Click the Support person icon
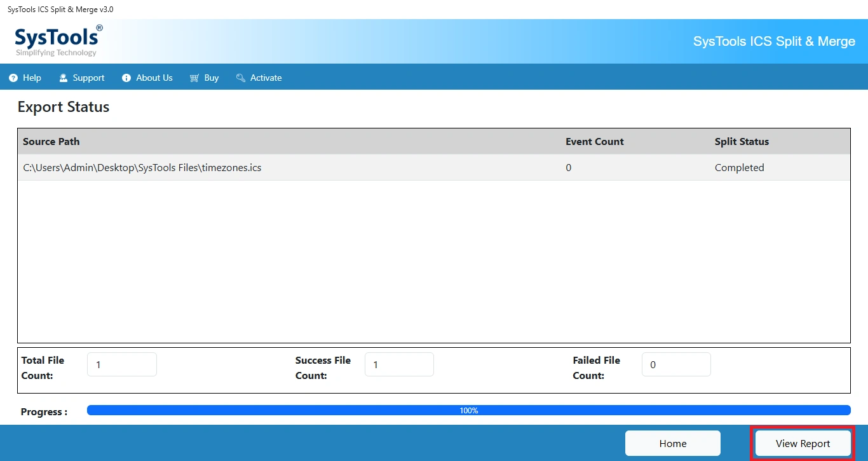Viewport: 868px width, 461px height. click(x=64, y=78)
